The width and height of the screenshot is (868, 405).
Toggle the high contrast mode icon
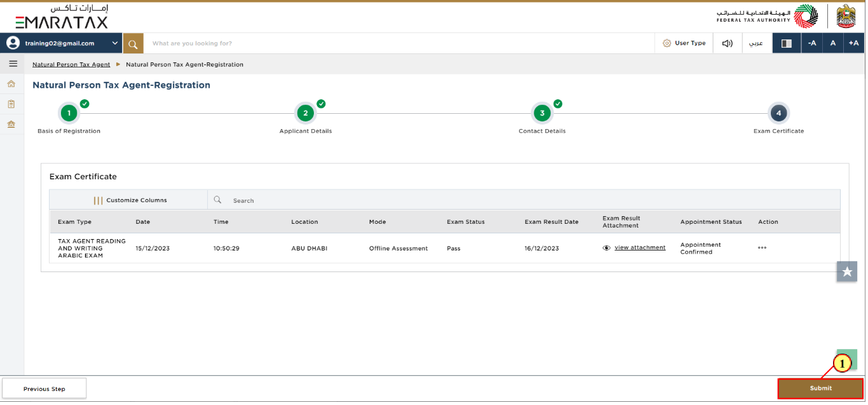[786, 43]
